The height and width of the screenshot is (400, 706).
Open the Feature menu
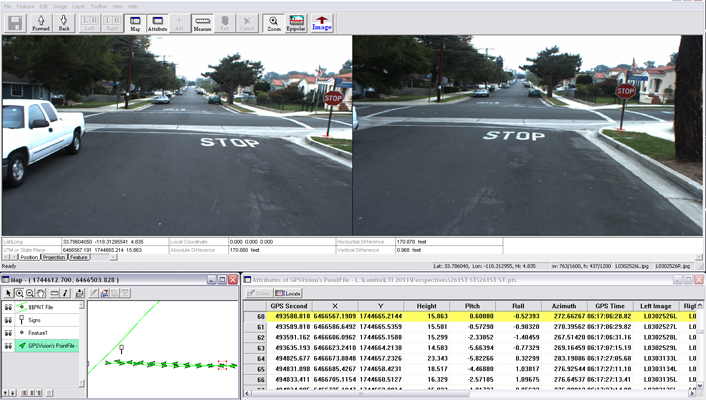point(26,5)
